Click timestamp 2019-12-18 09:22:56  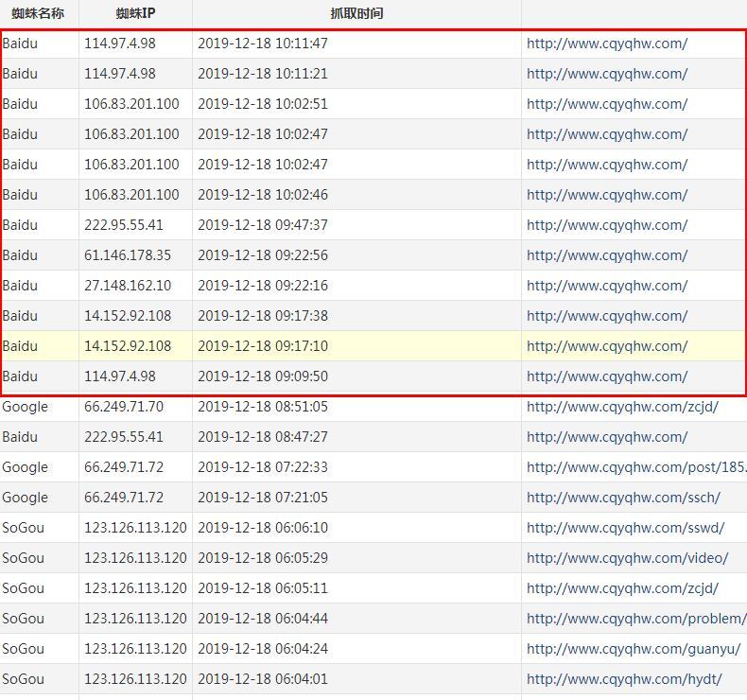click(263, 255)
